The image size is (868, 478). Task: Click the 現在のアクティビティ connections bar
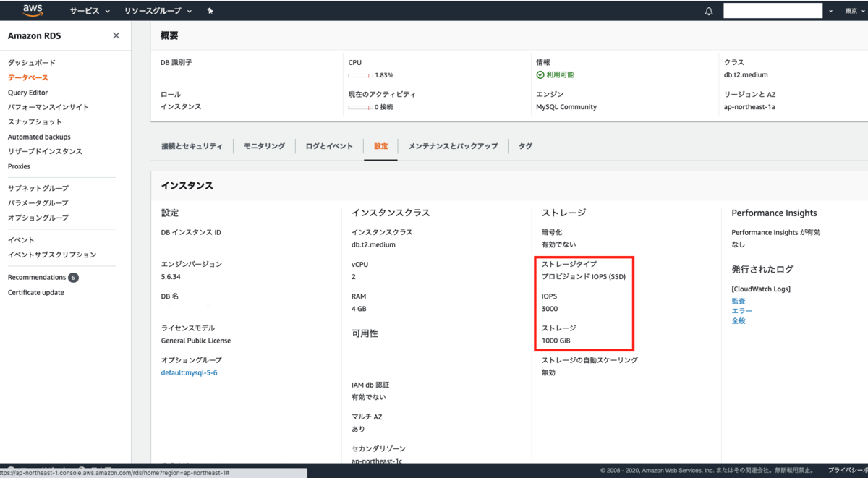point(360,107)
